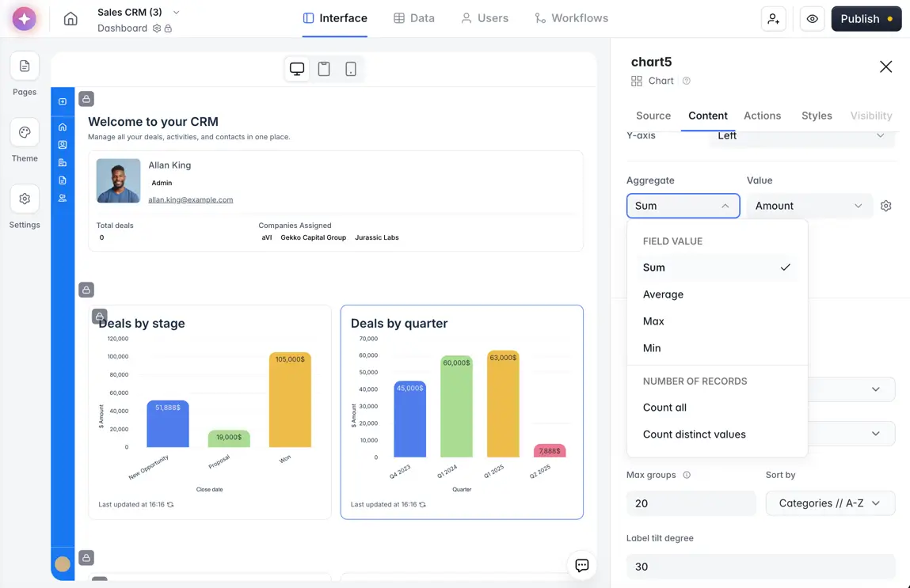Screen dimensions: 910x588
Task: Click Max groups info icon
Action: click(x=687, y=475)
